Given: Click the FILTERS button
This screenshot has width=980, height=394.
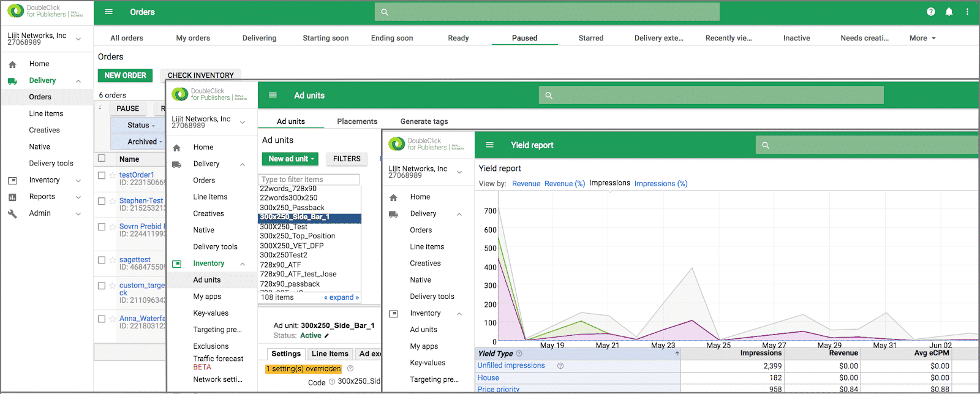Looking at the screenshot, I should pos(347,159).
